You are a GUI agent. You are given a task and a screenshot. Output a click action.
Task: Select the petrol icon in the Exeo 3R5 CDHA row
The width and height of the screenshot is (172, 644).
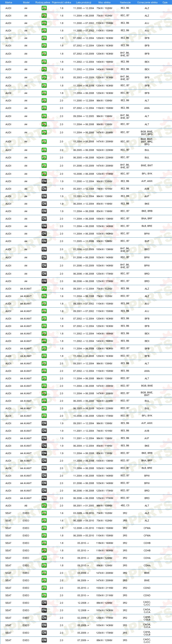coord(44,566)
